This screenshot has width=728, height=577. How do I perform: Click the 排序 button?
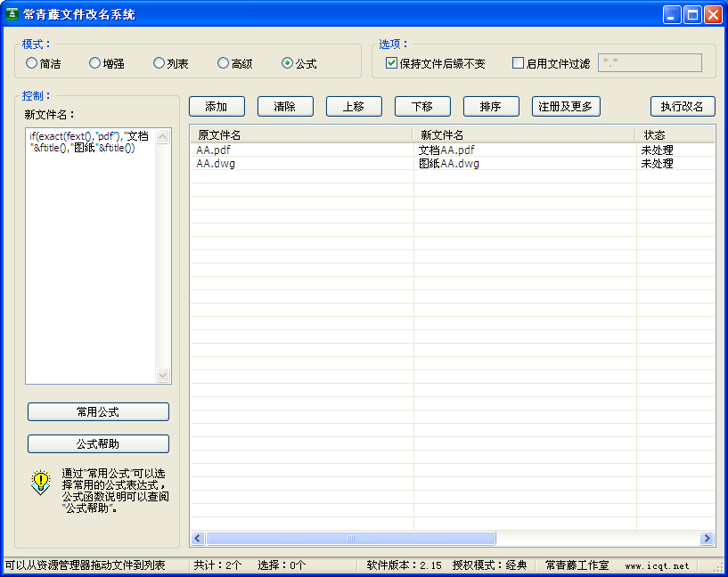point(491,107)
